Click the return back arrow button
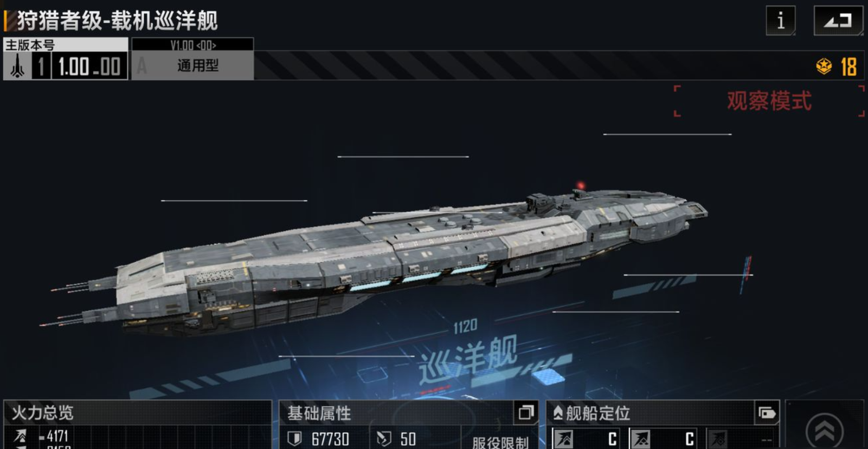Image resolution: width=868 pixels, height=449 pixels. click(x=838, y=21)
